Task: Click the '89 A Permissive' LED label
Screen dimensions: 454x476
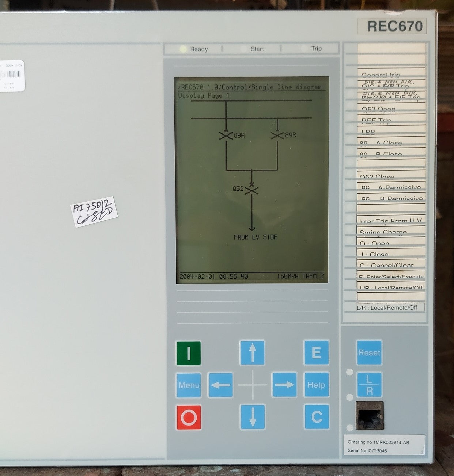Action: tap(391, 188)
